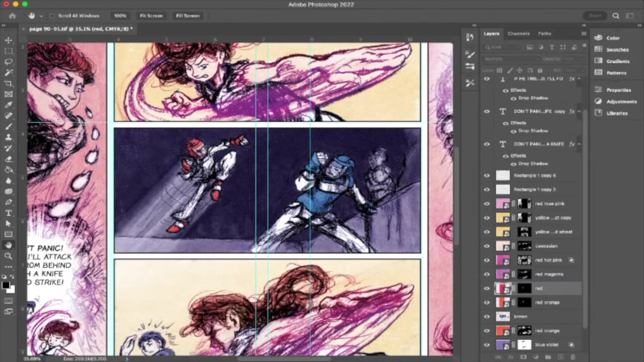Toggle visibility of the brown layer
Screen dimensions: 644x362
pyautogui.click(x=487, y=317)
